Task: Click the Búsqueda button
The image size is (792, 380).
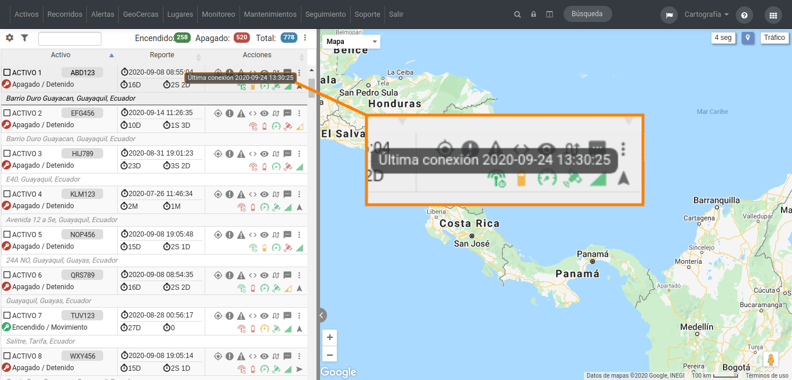Action: point(587,14)
